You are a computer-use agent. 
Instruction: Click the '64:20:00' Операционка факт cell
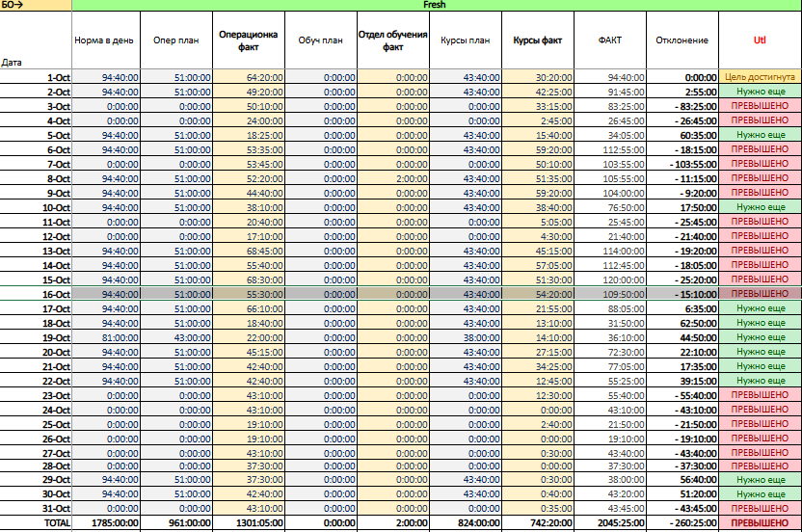tap(249, 77)
